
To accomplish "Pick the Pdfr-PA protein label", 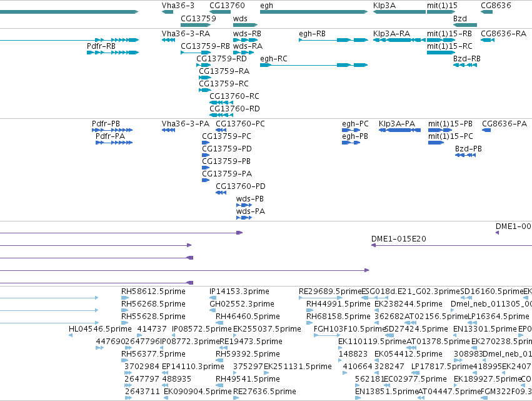I will click(110, 136).
